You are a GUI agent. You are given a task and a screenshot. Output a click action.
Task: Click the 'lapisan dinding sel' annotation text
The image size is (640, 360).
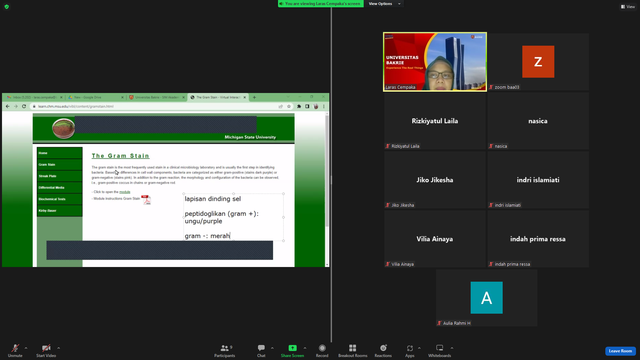(x=213, y=199)
